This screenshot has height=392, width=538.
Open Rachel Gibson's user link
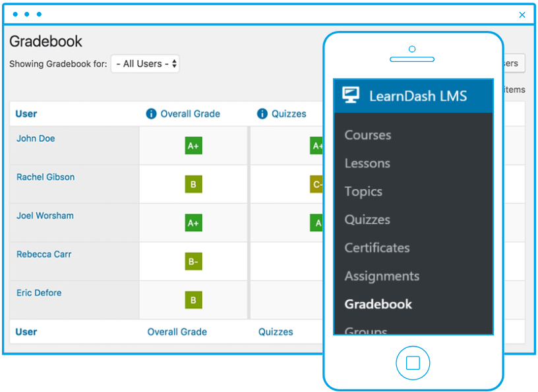pos(45,177)
